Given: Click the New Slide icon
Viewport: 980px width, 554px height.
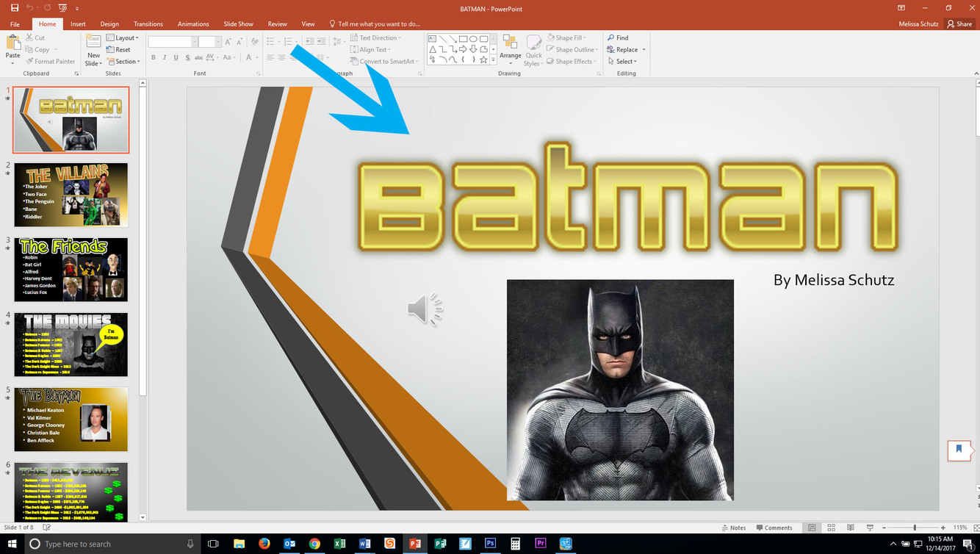Looking at the screenshot, I should pos(93,42).
